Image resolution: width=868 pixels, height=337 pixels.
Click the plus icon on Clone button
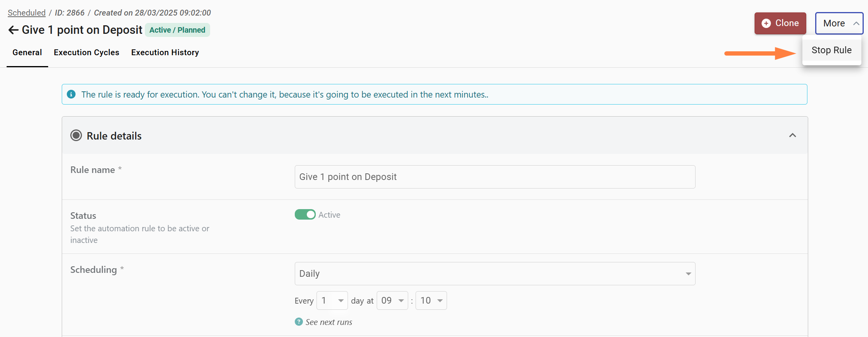pyautogui.click(x=766, y=23)
